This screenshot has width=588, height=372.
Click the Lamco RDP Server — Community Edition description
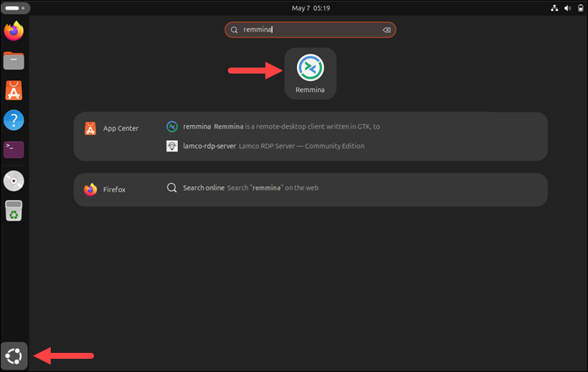click(301, 146)
